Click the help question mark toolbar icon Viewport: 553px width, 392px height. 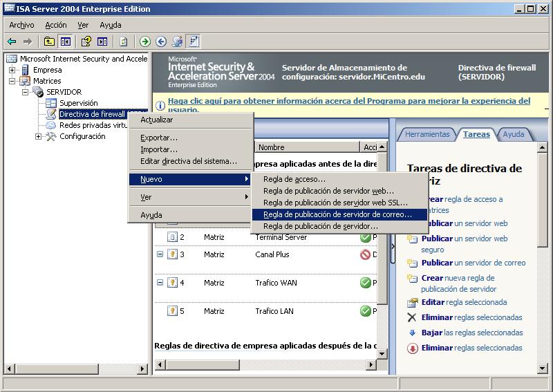pyautogui.click(x=86, y=41)
